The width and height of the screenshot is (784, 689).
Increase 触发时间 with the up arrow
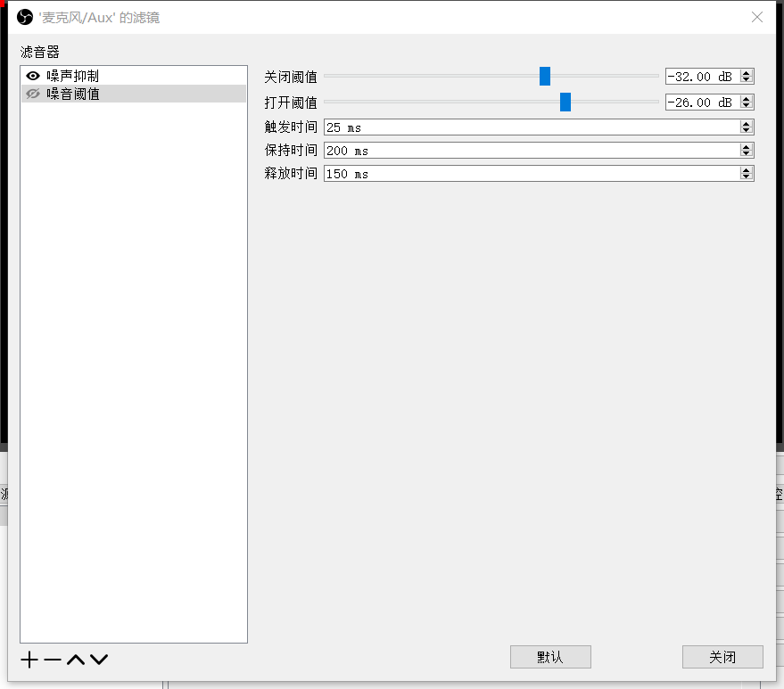pos(746,123)
